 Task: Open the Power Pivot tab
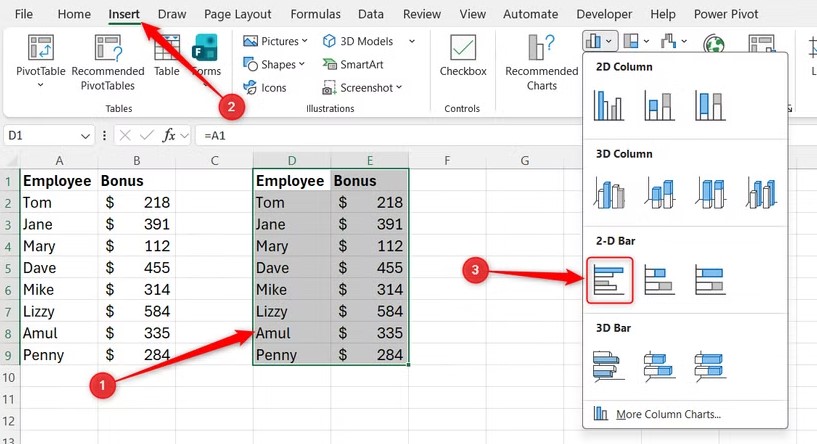point(726,14)
